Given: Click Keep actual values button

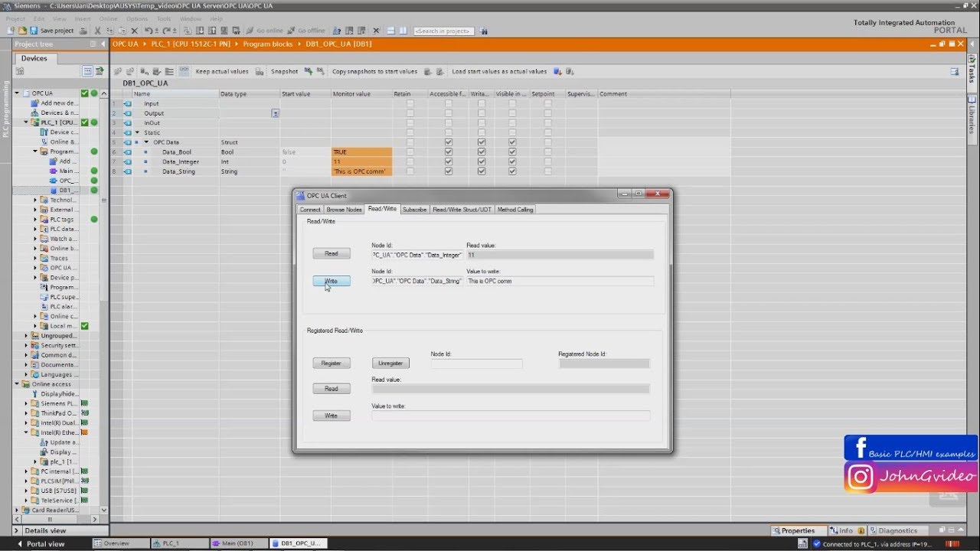Looking at the screenshot, I should [222, 71].
